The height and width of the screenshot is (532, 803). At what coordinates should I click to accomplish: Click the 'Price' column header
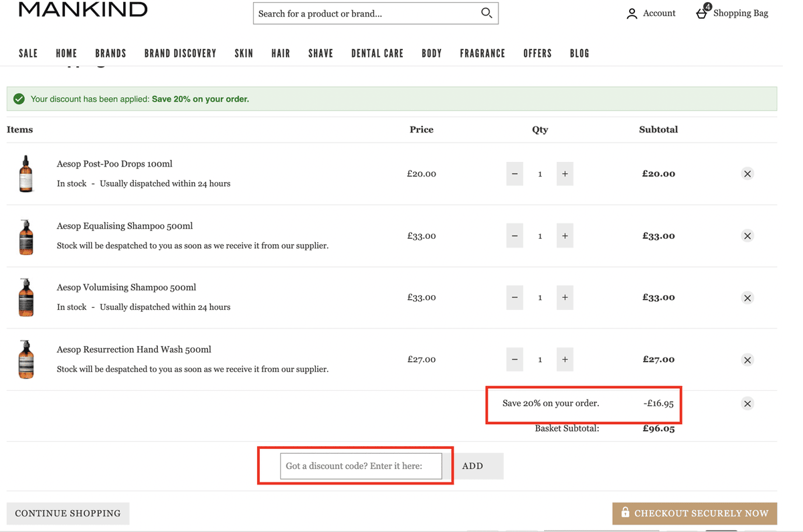coord(422,130)
